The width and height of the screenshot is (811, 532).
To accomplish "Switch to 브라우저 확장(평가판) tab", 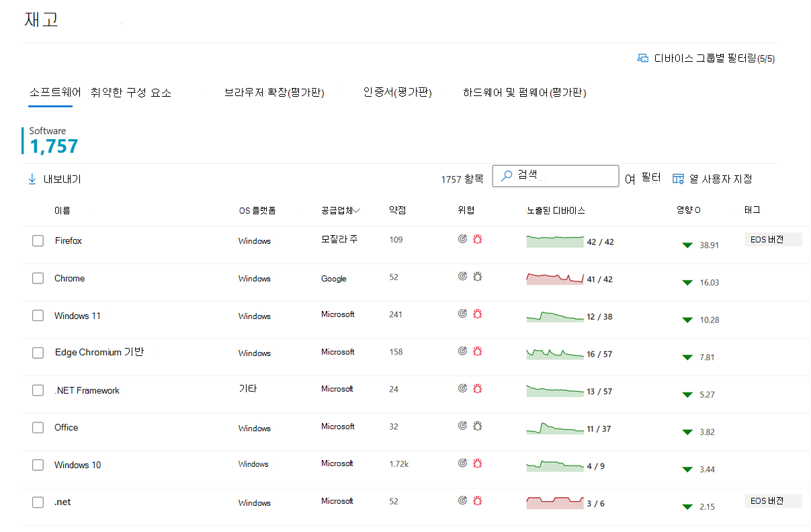I will click(274, 93).
